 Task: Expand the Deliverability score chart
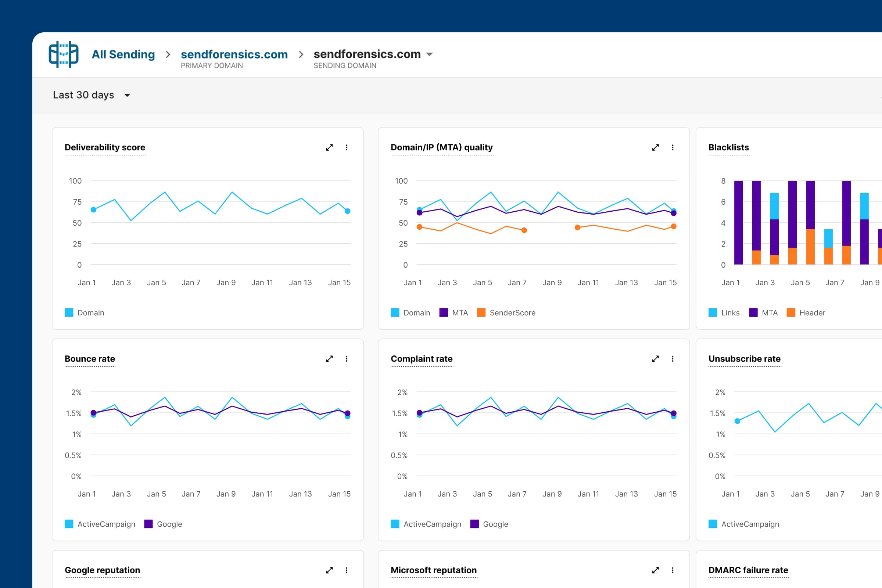pos(329,147)
